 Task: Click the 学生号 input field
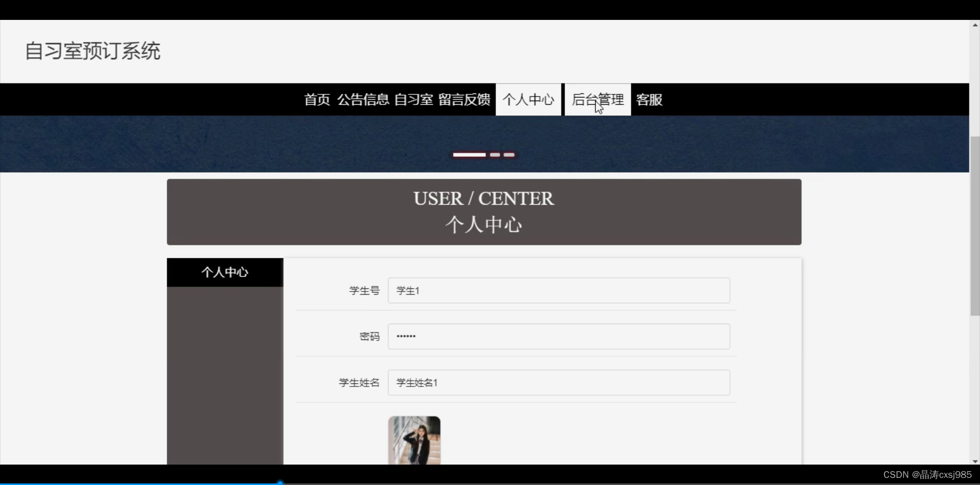tap(558, 290)
